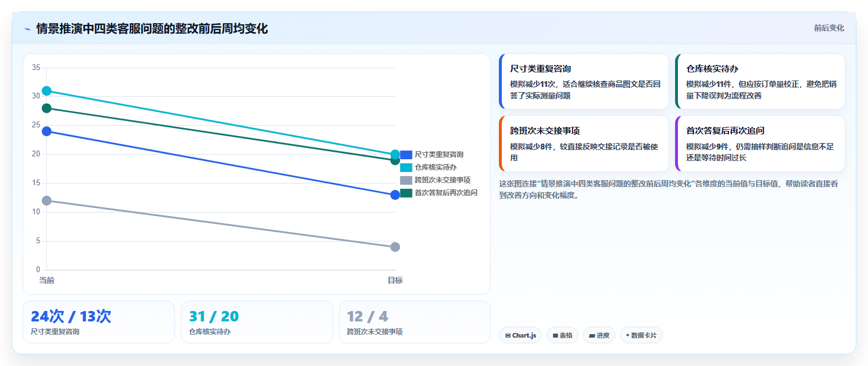Click legend label 仓库核实待办
The height and width of the screenshot is (366, 868).
(436, 167)
